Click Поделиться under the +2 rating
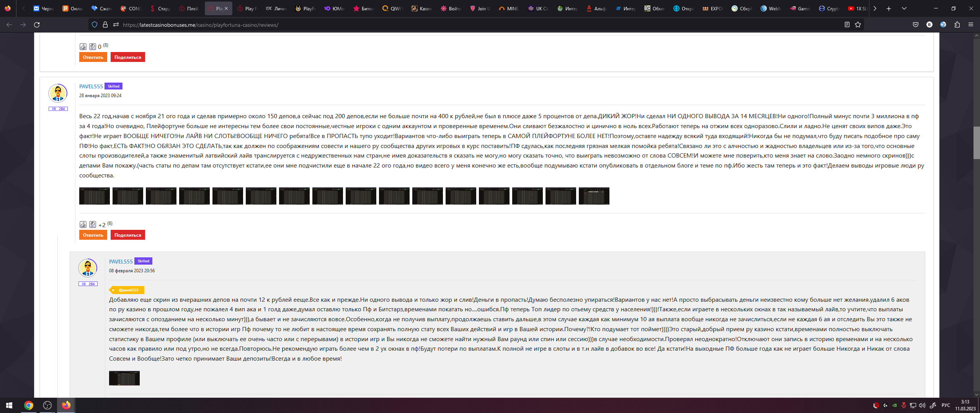The width and height of the screenshot is (980, 413). (127, 235)
